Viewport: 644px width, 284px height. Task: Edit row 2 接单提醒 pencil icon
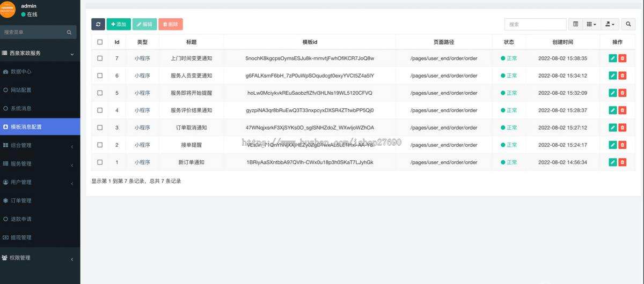(613, 145)
